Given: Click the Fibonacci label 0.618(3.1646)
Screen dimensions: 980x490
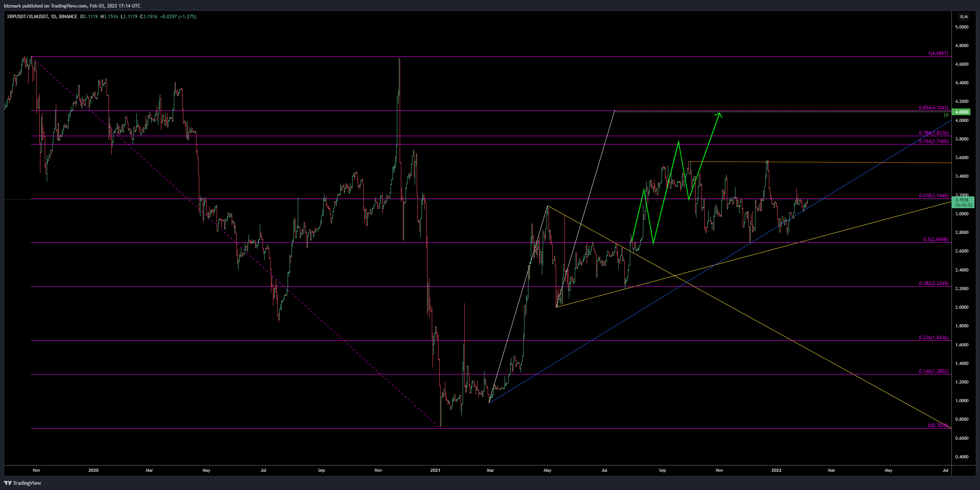Looking at the screenshot, I should click(x=934, y=196).
